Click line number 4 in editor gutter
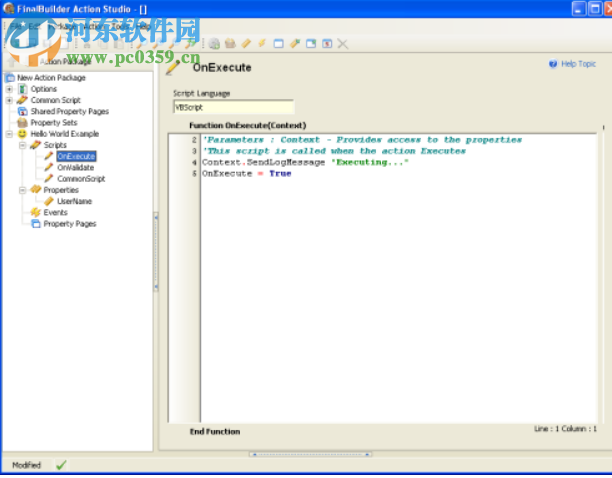Image resolution: width=612 pixels, height=478 pixels. (194, 162)
